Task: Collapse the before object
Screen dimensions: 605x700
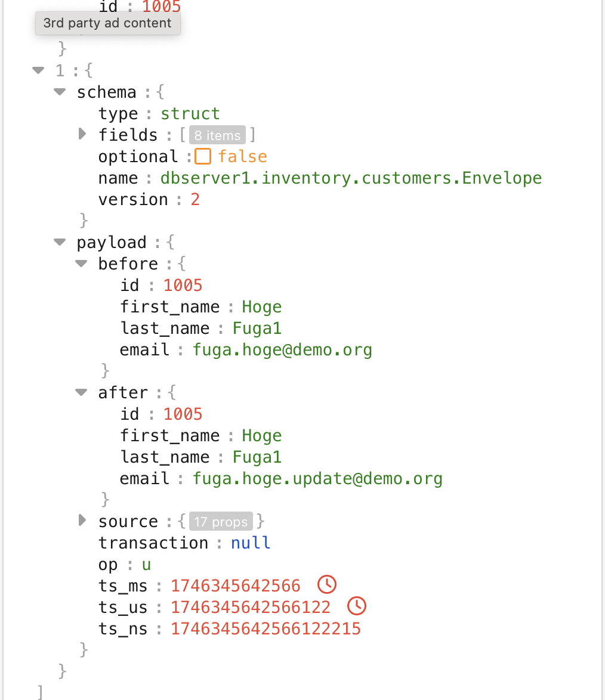Action: (x=81, y=264)
